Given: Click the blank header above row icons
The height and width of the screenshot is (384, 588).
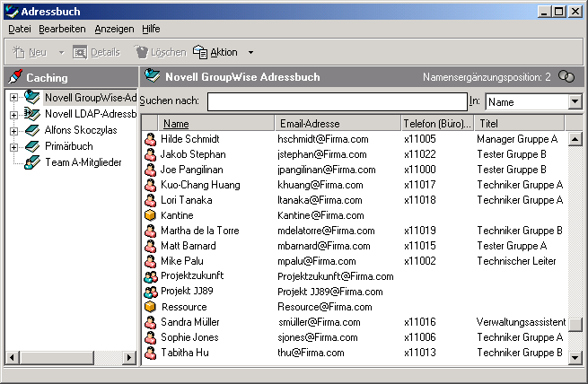Looking at the screenshot, I should pos(150,124).
